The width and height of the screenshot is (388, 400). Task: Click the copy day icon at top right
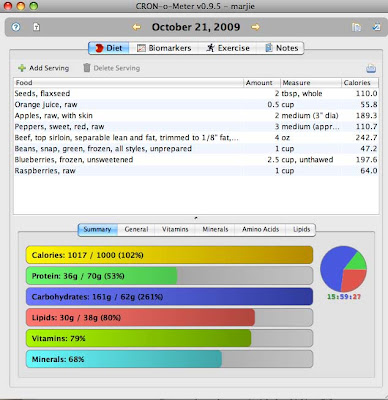[x=356, y=27]
